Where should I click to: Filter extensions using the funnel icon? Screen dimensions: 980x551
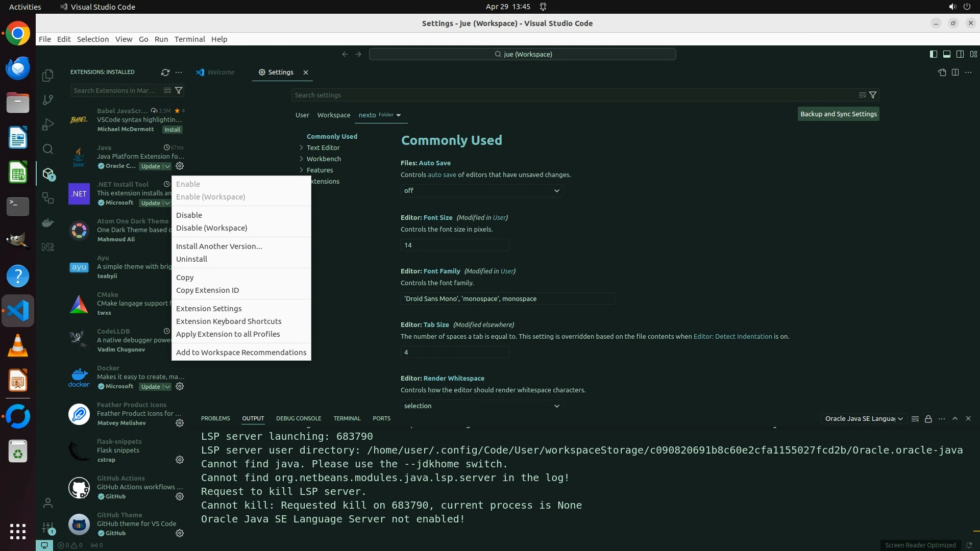point(179,90)
